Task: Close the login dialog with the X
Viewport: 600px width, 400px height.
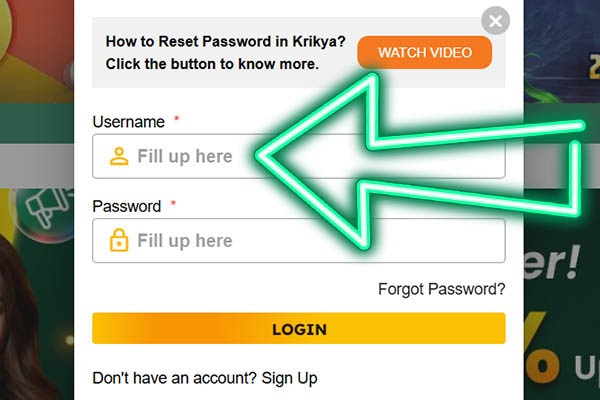Action: pos(495,20)
